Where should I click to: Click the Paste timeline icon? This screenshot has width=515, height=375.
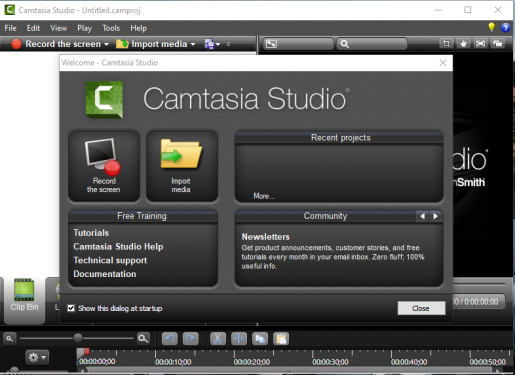(x=281, y=339)
